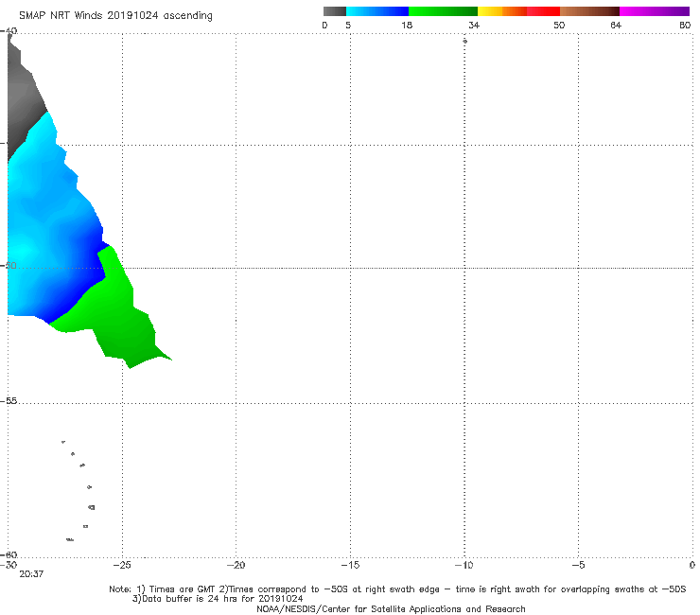Click the latitude axis label '-55'
Viewport: 700px width, 615px height.
point(9,400)
